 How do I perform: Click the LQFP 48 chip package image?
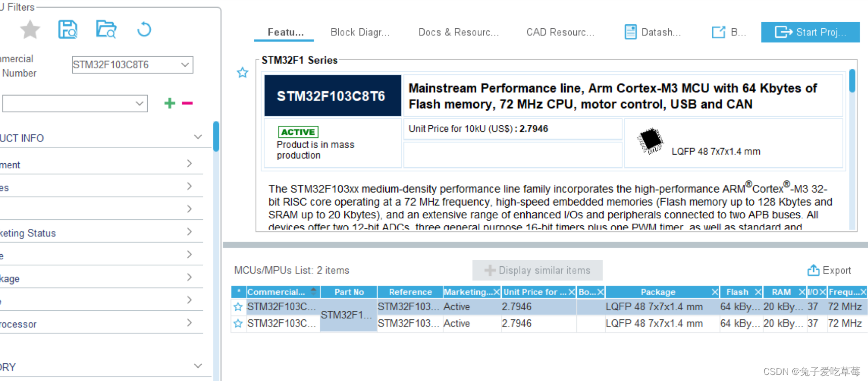tap(650, 140)
